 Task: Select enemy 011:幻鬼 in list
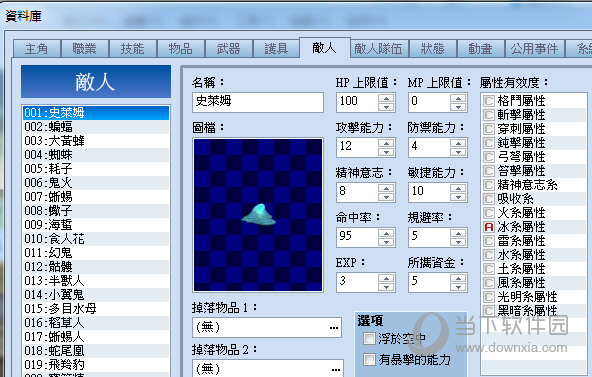[x=96, y=252]
